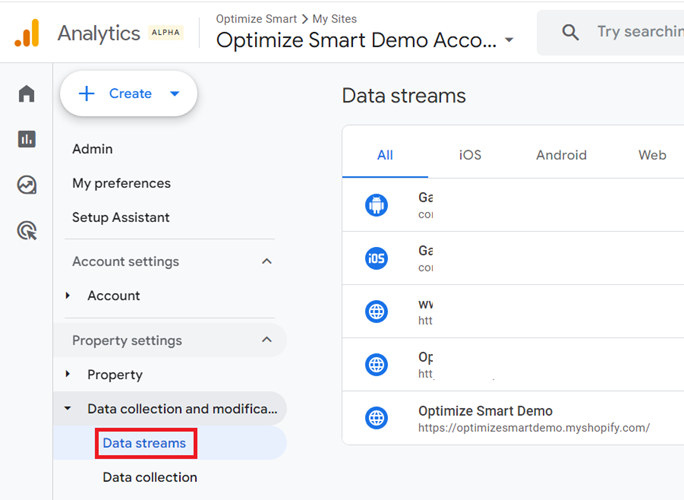Open Setup Assistant menu item
The height and width of the screenshot is (500, 684).
(121, 217)
